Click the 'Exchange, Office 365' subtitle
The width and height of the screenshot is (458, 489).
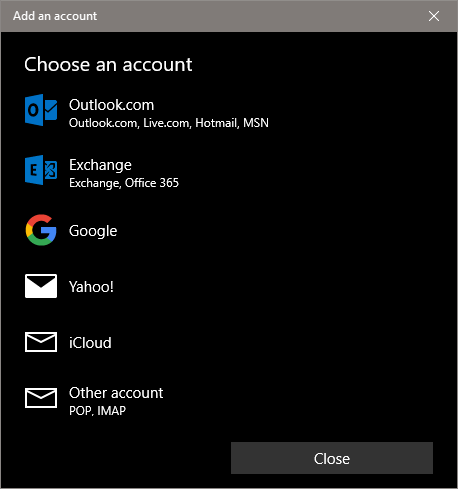pyautogui.click(x=124, y=183)
